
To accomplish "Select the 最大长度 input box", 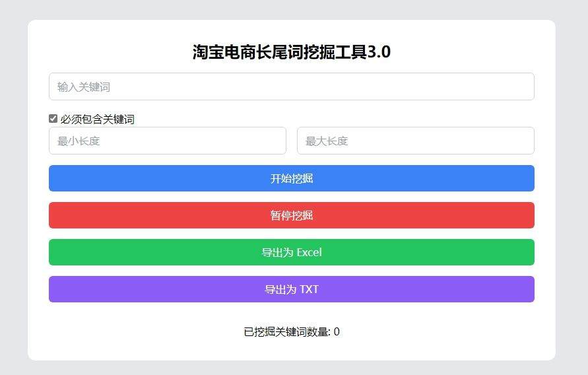I will coord(416,141).
